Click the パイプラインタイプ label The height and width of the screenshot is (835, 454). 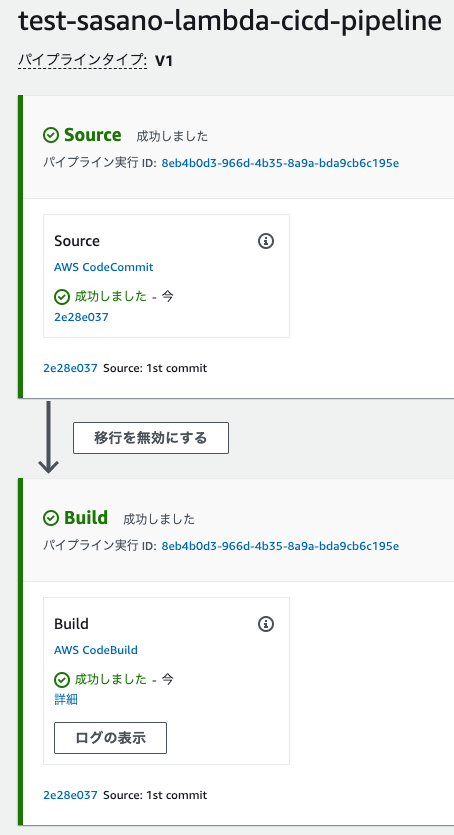point(82,60)
